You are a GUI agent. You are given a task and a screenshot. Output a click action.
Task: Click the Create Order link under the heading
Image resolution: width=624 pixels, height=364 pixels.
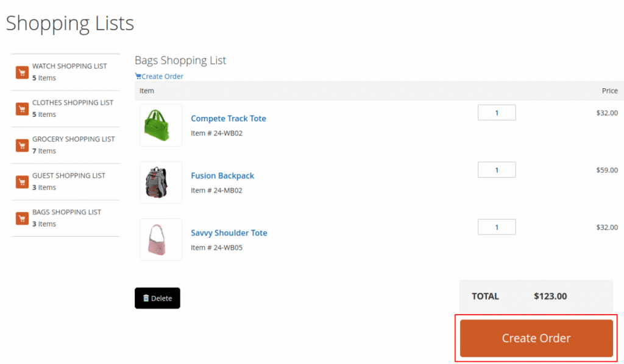point(159,76)
